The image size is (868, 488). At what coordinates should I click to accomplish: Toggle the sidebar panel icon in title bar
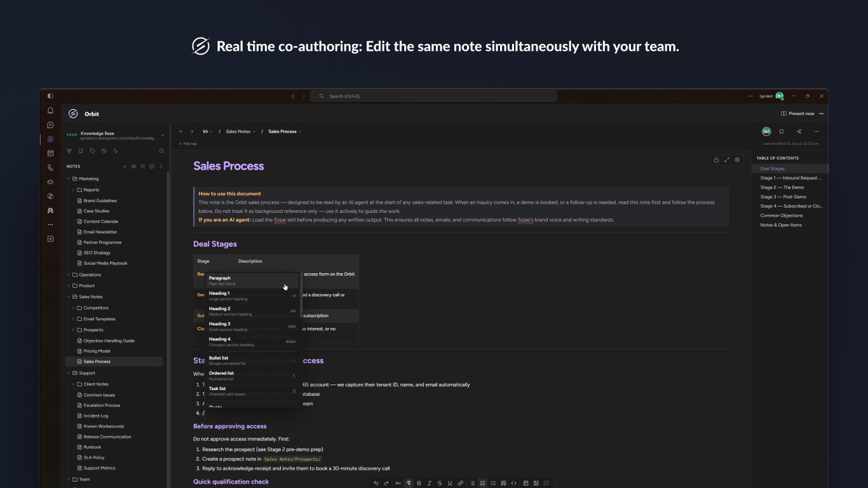[x=50, y=96]
